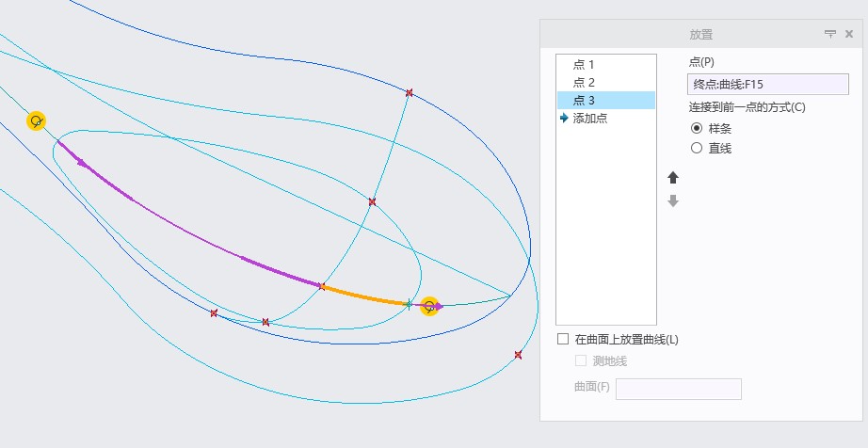Click the yellow drag handle at the curve start

coord(36,120)
